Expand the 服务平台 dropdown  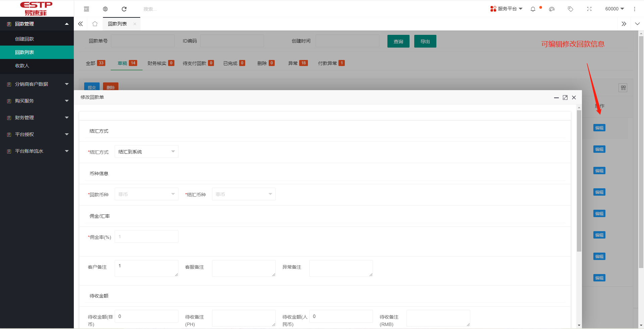click(x=506, y=9)
